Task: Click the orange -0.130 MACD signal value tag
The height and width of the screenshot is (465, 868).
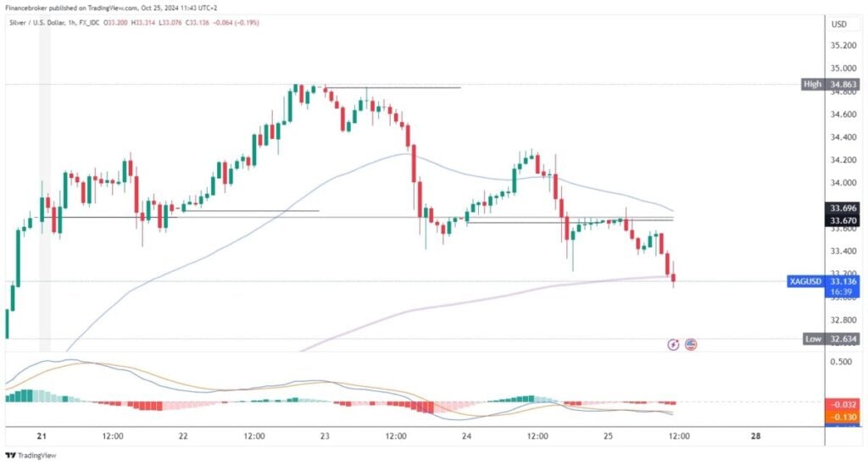Action: [x=843, y=417]
